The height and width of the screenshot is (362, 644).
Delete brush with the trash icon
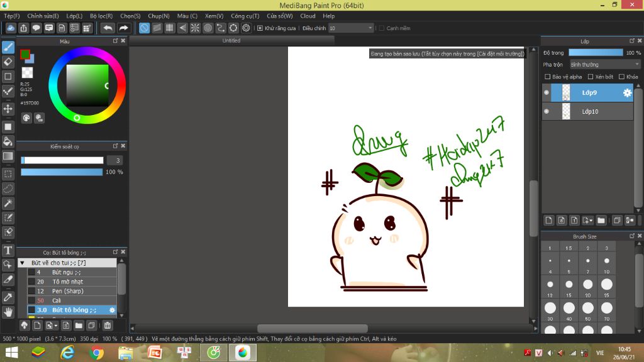pos(107,326)
